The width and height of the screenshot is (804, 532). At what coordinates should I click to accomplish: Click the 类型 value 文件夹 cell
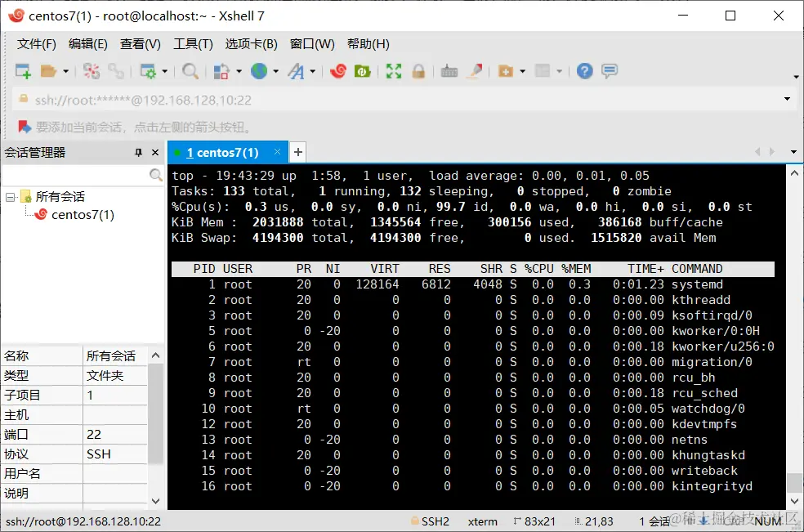click(x=115, y=376)
